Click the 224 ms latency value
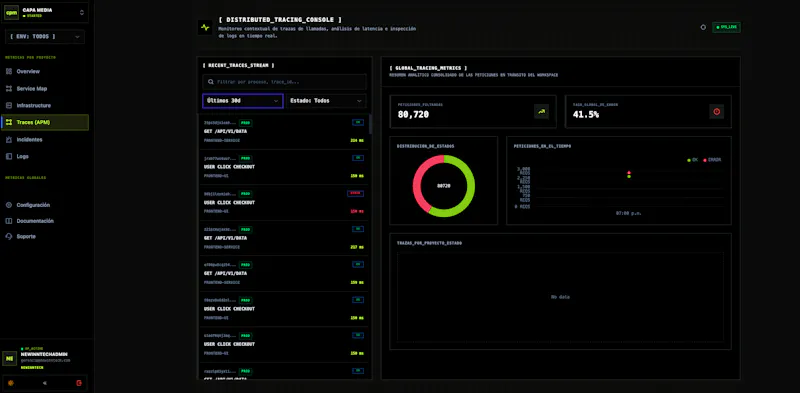The image size is (800, 393). (357, 140)
